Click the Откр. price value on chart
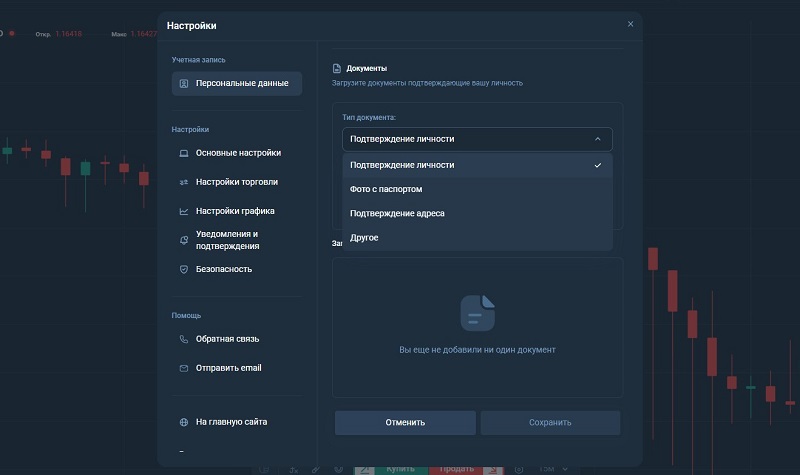Screen dimensions: 800x475 (68, 34)
